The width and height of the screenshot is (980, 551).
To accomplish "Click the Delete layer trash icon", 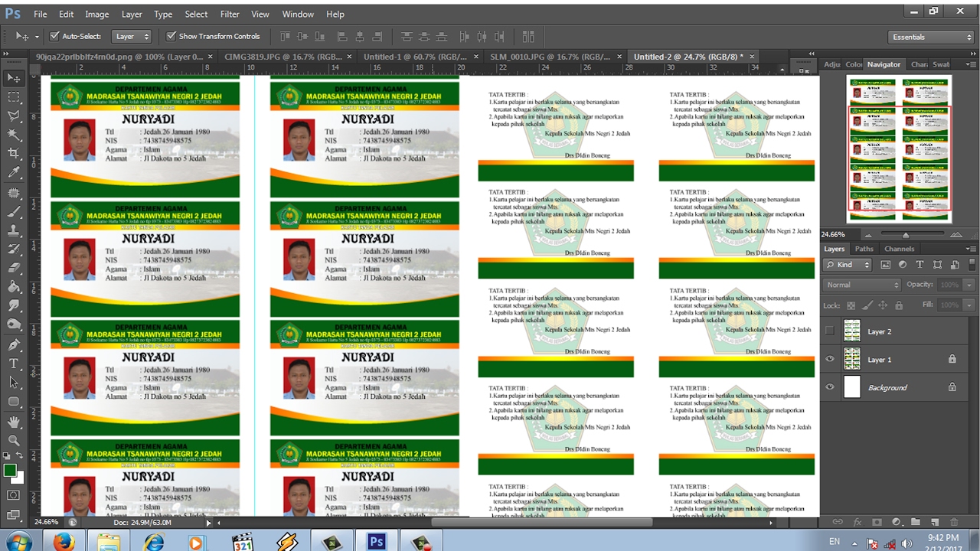I will tap(955, 522).
